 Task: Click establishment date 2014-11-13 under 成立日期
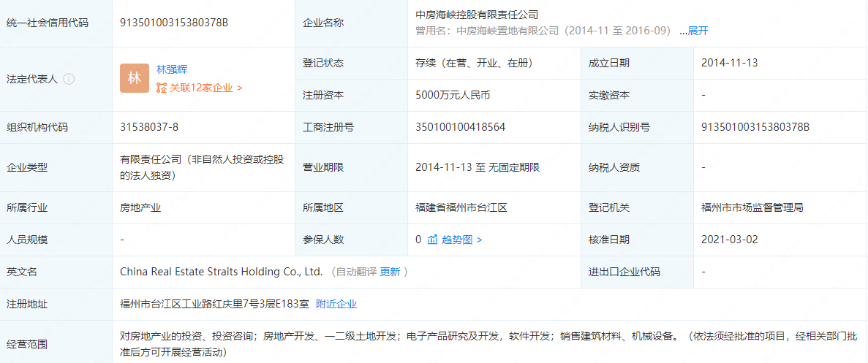click(x=730, y=63)
